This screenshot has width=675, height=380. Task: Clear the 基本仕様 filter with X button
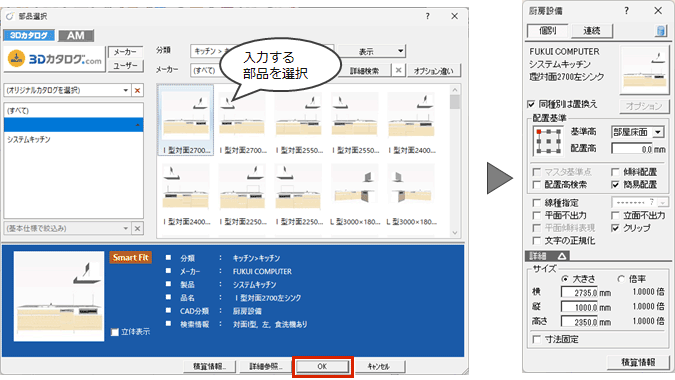click(137, 228)
